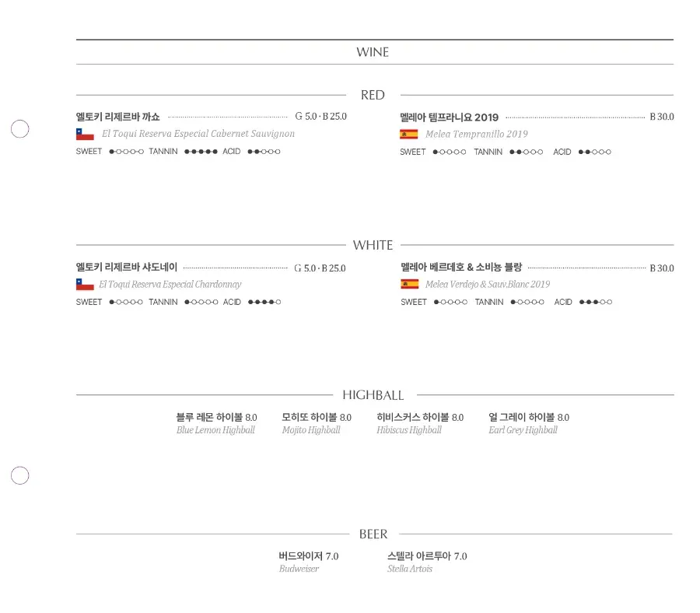
Task: Click TANNIN dot scale of El Toqui Cabernet Sauvignon
Action: (x=201, y=152)
